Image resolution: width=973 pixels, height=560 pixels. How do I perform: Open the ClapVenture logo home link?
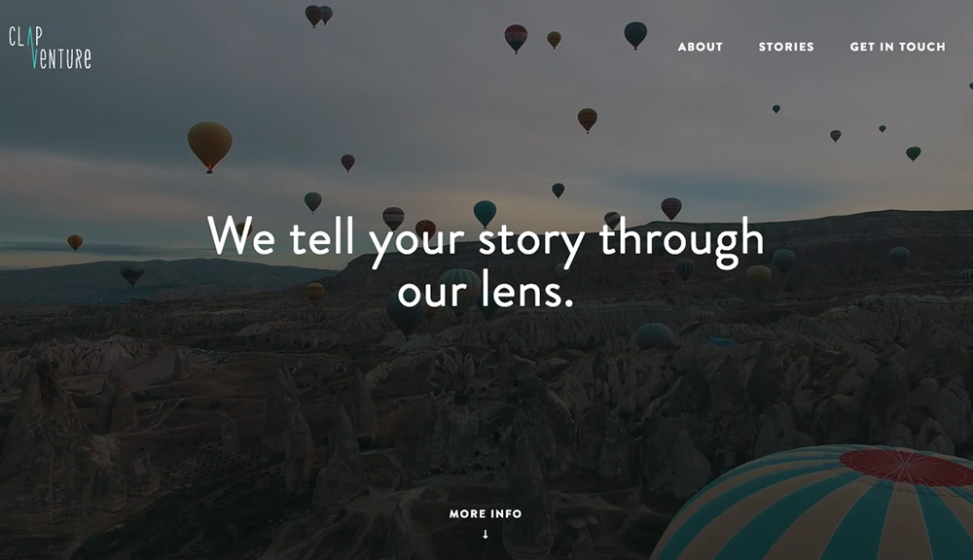[50, 48]
